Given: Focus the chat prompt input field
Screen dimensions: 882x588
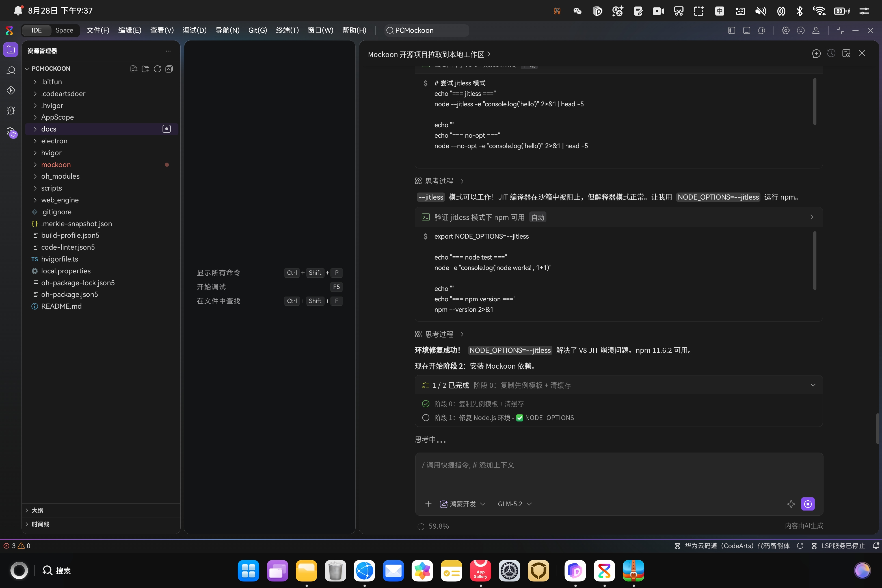Looking at the screenshot, I should (x=619, y=474).
